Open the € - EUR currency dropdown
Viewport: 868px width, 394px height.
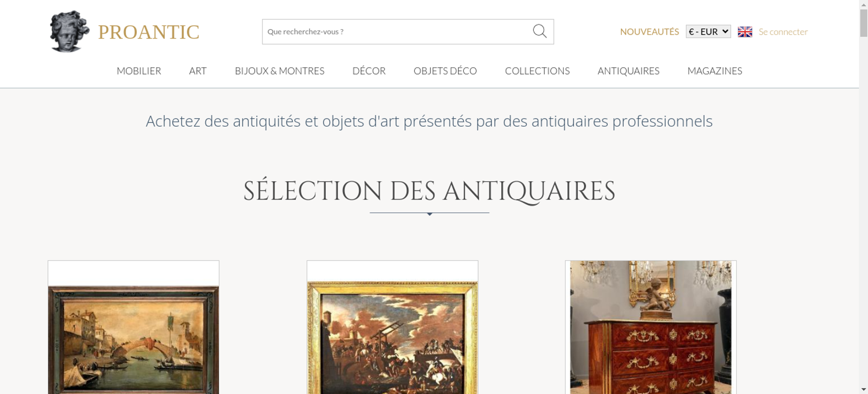(708, 32)
